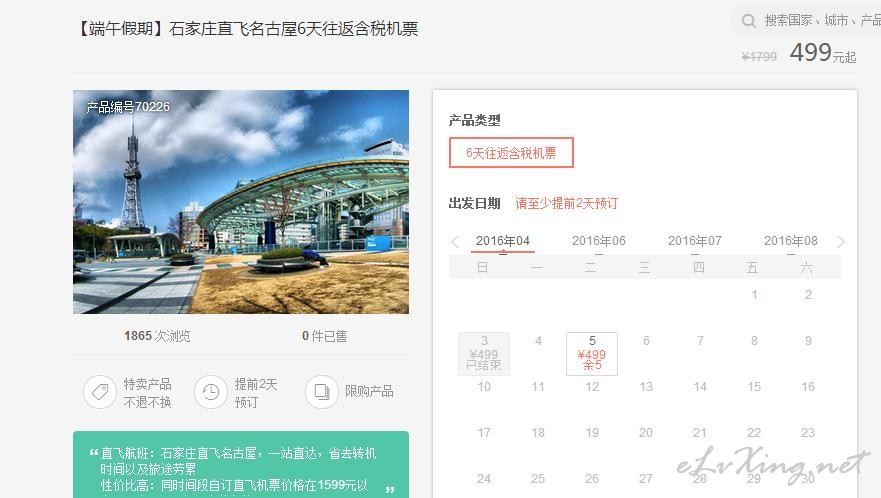The width and height of the screenshot is (881, 498).
Task: Click the 限购产品 label
Action: [x=369, y=391]
